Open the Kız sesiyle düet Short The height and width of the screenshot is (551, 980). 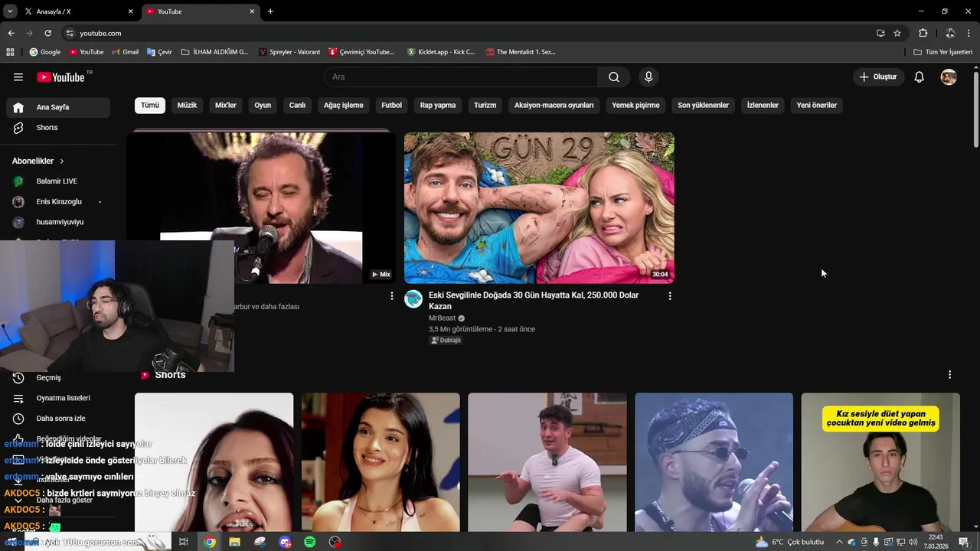click(880, 462)
